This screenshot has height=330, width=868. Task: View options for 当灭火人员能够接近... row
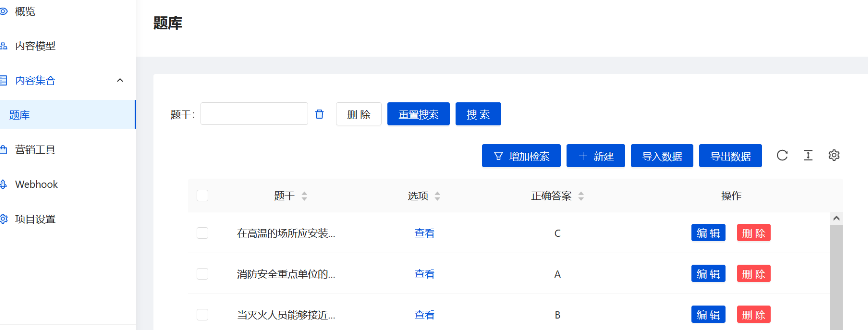pyautogui.click(x=424, y=315)
